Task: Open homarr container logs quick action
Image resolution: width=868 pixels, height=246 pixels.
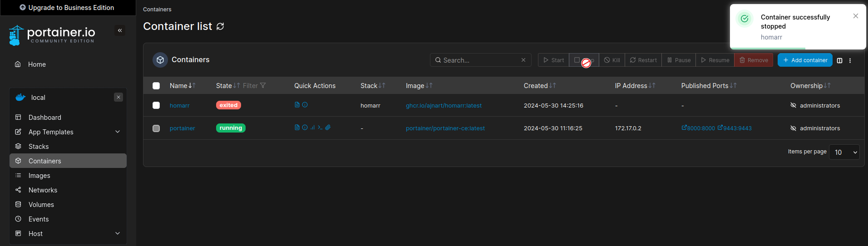Action: click(x=297, y=105)
